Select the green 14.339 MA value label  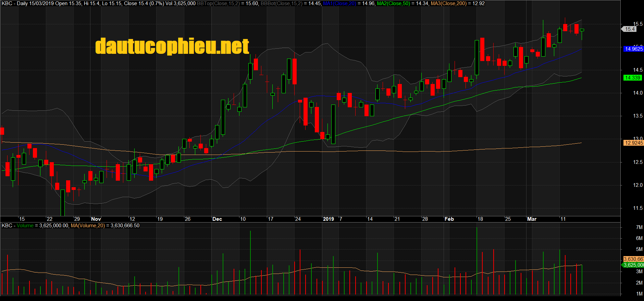632,78
